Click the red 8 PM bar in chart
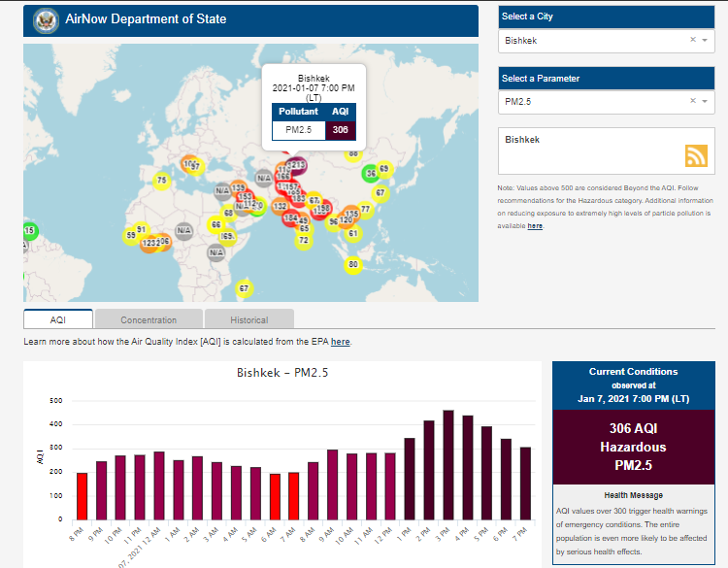The image size is (728, 568). click(x=83, y=495)
